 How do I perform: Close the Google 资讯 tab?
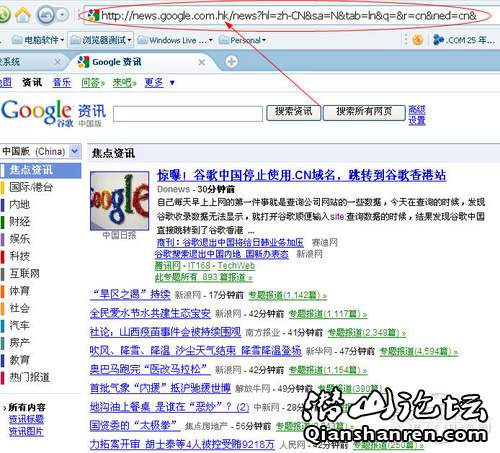click(202, 62)
